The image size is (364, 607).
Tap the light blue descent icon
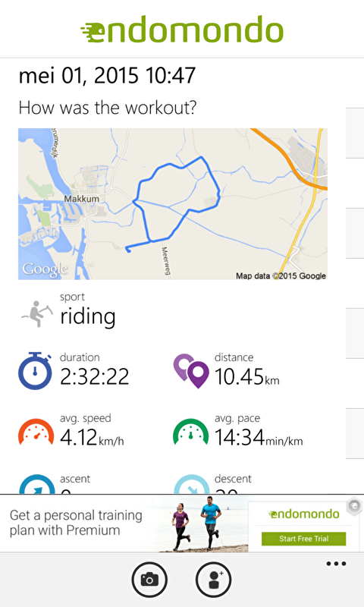pyautogui.click(x=191, y=484)
